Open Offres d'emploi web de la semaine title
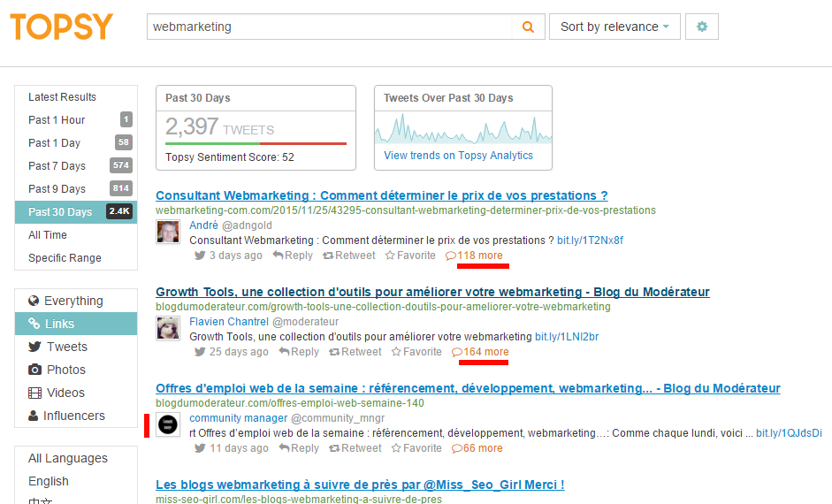The height and width of the screenshot is (504, 832). pos(468,388)
